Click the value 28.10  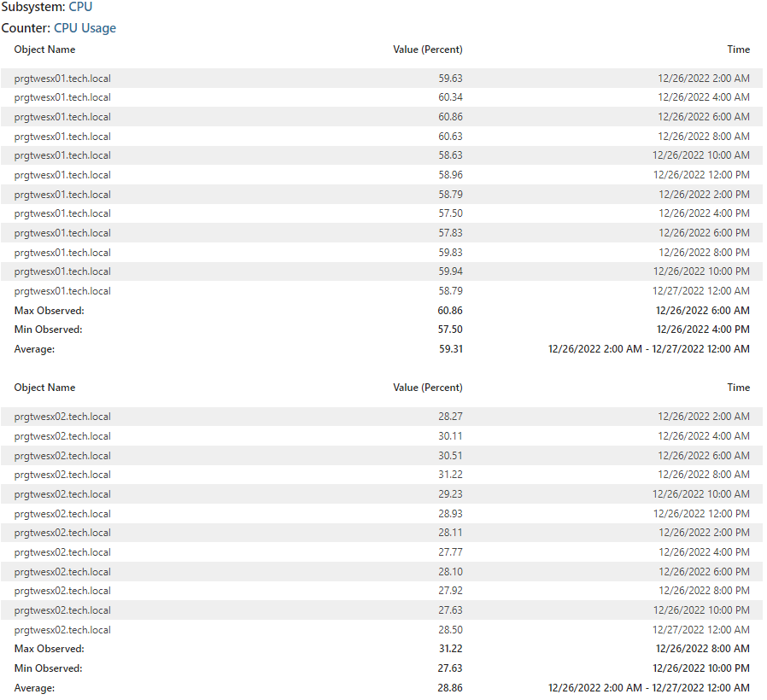coord(450,572)
